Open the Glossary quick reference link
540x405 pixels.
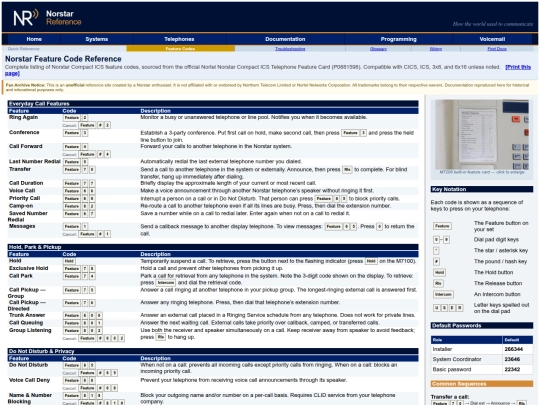[378, 49]
